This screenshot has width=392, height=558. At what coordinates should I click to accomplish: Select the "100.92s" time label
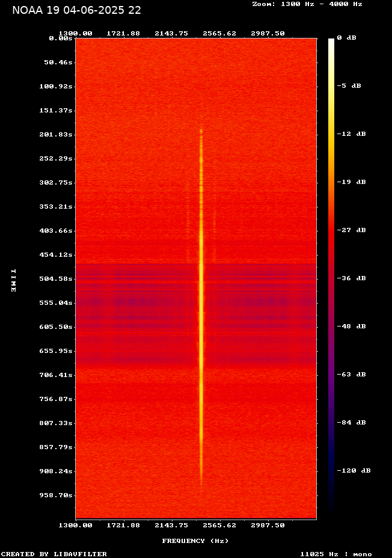[56, 86]
